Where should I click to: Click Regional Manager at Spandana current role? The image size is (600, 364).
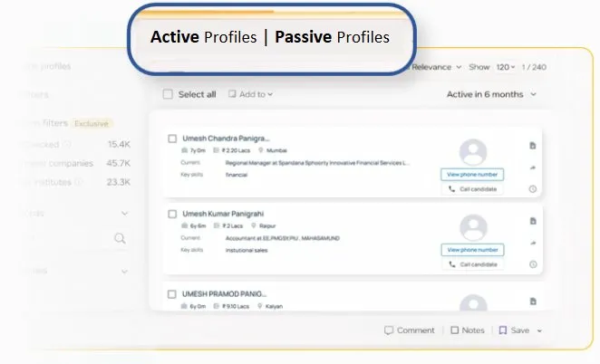coord(317,163)
